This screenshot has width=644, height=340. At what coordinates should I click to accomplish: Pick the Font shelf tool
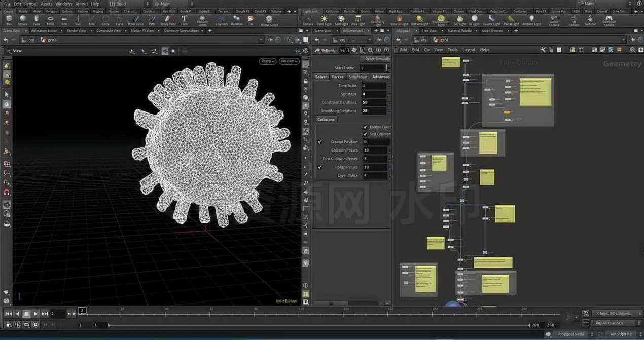184,20
